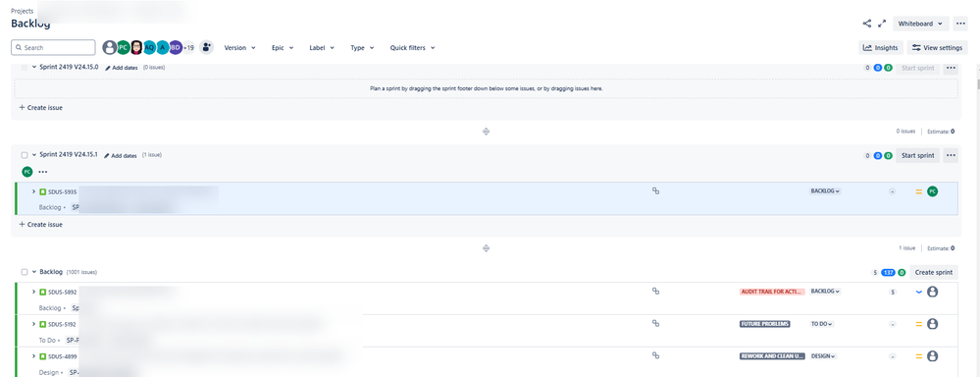The width and height of the screenshot is (980, 377).
Task: Click PC assignee avatar under Sprint V24.15.1 header
Action: 26,171
